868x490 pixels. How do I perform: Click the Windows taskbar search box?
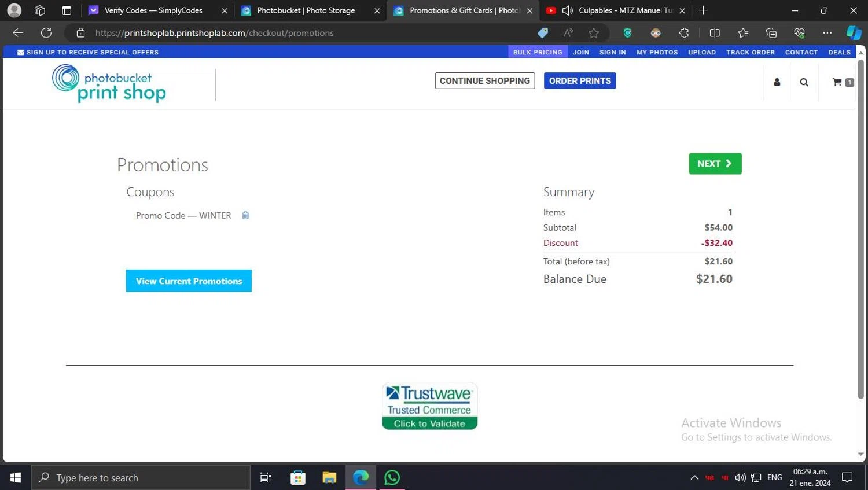pos(141,478)
